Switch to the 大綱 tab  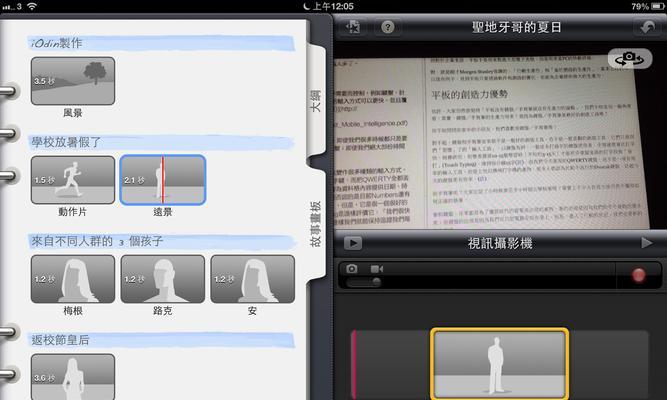click(x=315, y=101)
